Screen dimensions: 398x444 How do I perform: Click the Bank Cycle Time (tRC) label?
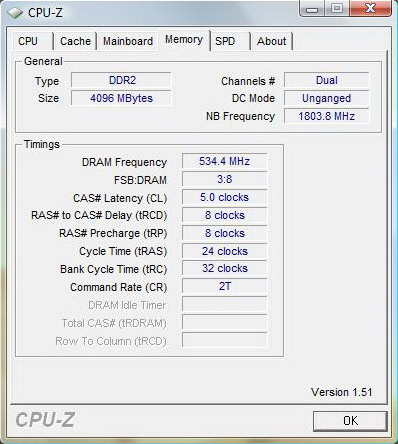(x=114, y=269)
